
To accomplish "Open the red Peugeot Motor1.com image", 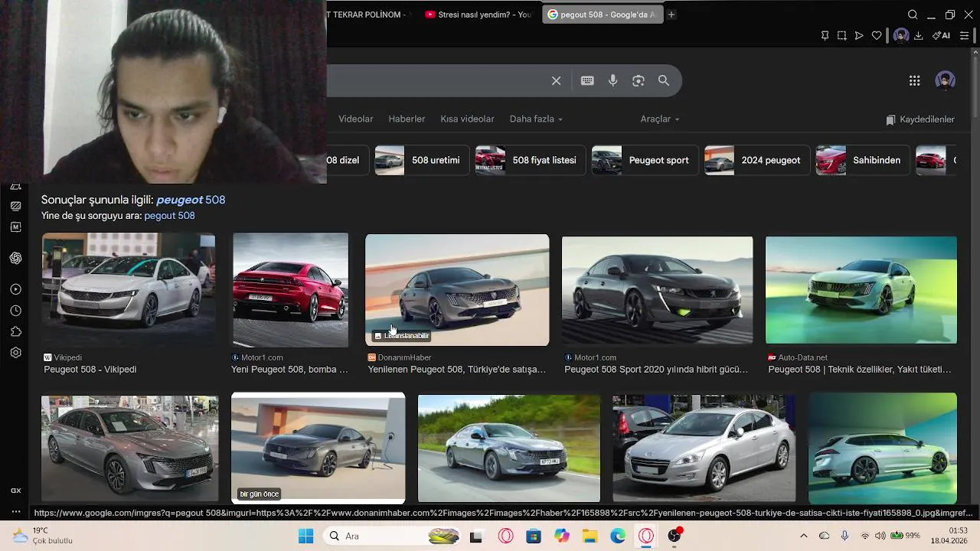I will [x=290, y=290].
